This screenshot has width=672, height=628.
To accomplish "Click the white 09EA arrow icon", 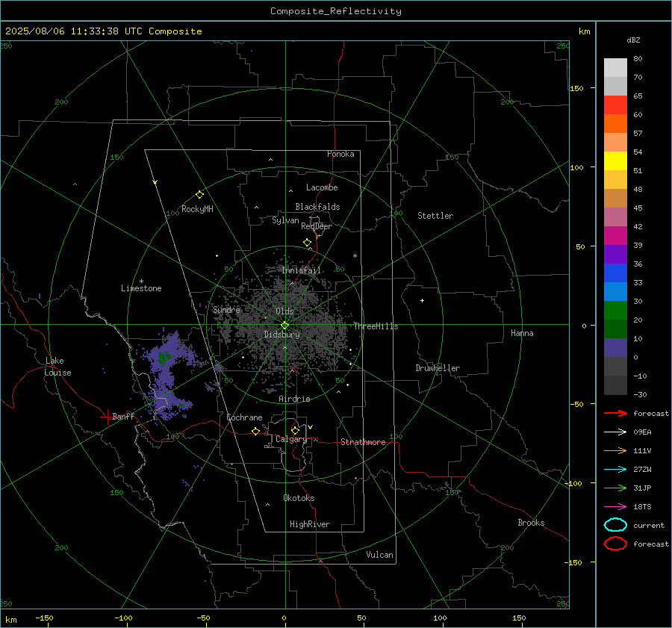I will tap(615, 432).
